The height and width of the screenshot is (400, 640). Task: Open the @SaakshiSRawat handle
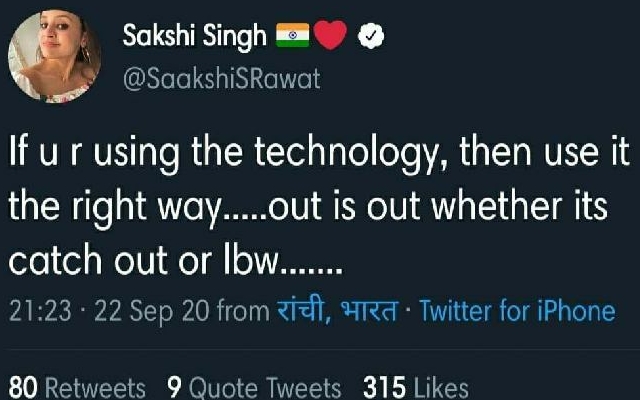click(221, 79)
